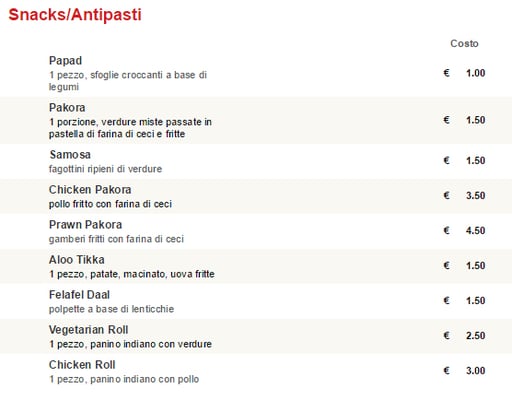Click the Felafel Daal lenticchie description
512x400 pixels.
111,309
